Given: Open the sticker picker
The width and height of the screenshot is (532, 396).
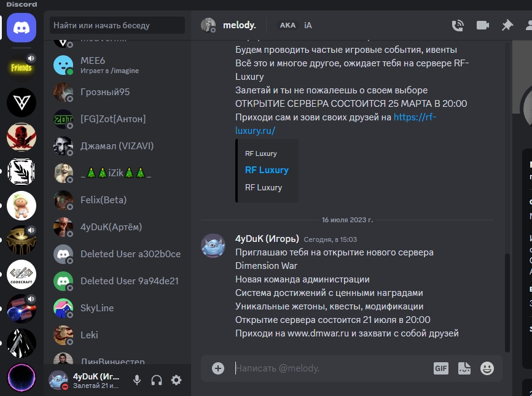Looking at the screenshot, I should tap(464, 368).
